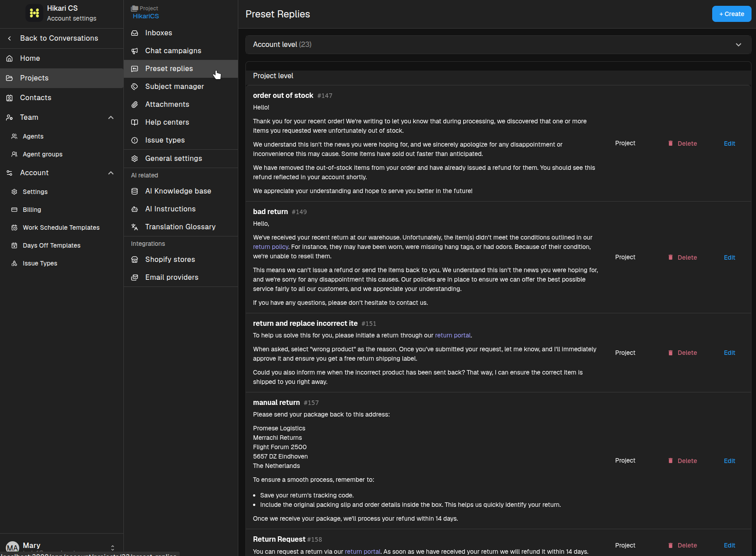Click the 'Project level' heading
The image size is (756, 556).
point(273,76)
